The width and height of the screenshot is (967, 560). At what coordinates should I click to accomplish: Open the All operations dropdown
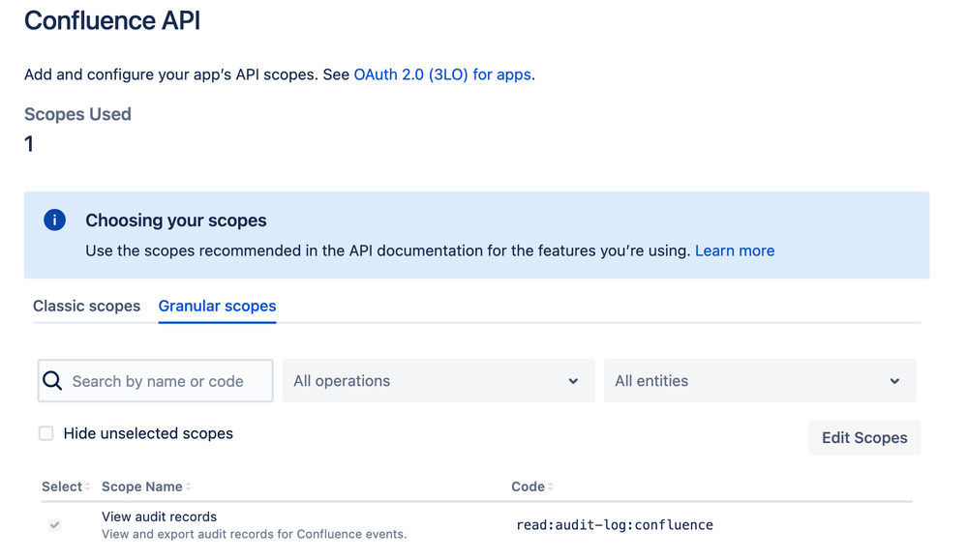pyautogui.click(x=438, y=381)
